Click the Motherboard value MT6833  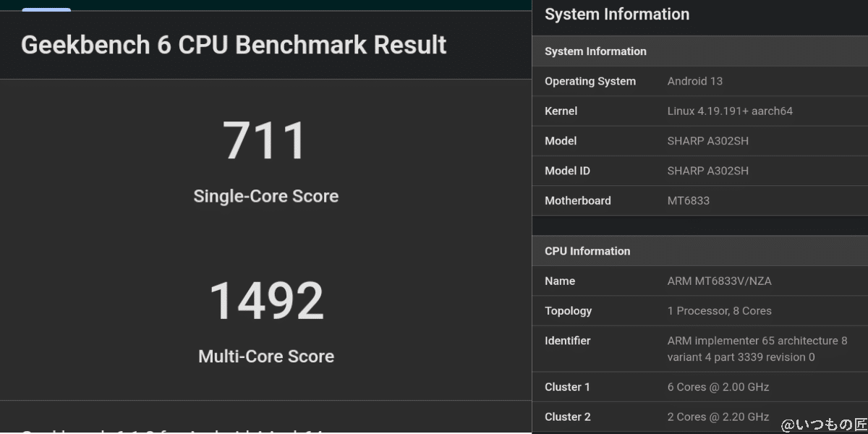tap(688, 200)
